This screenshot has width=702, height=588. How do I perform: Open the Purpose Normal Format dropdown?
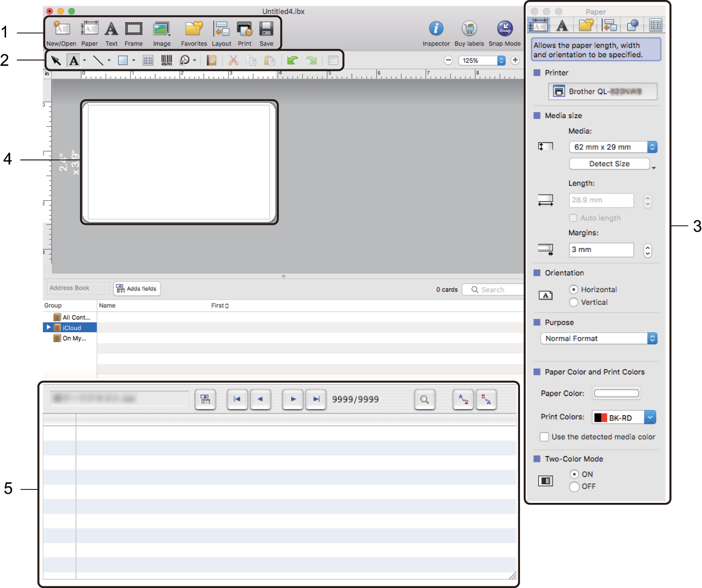(x=599, y=338)
